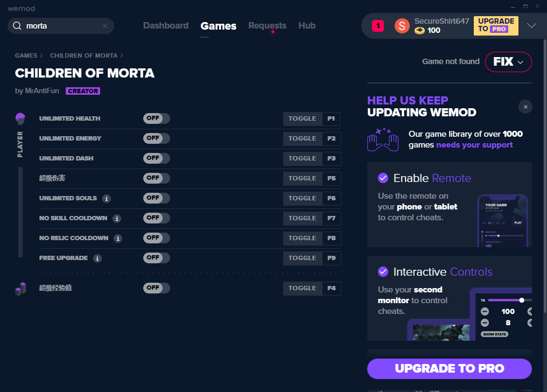Show info for Free Upgrade cheat
The width and height of the screenshot is (547, 392).
point(97,258)
